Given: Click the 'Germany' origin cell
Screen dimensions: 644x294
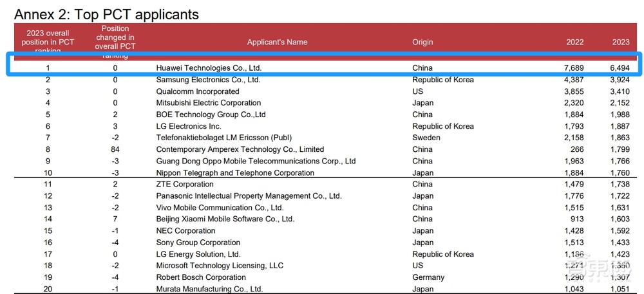Looking at the screenshot, I should click(x=428, y=277).
